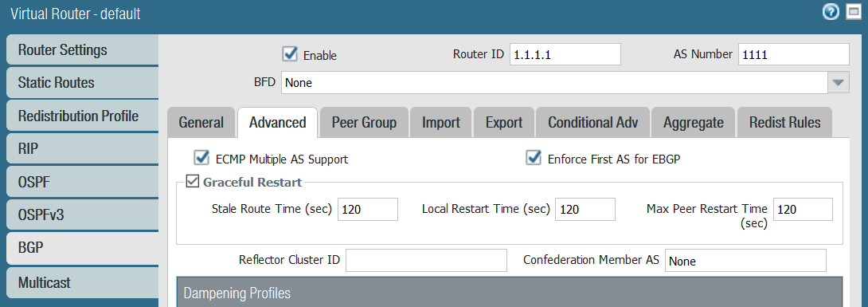This screenshot has width=868, height=307.
Task: Select RIP in the sidebar
Action: (x=83, y=149)
